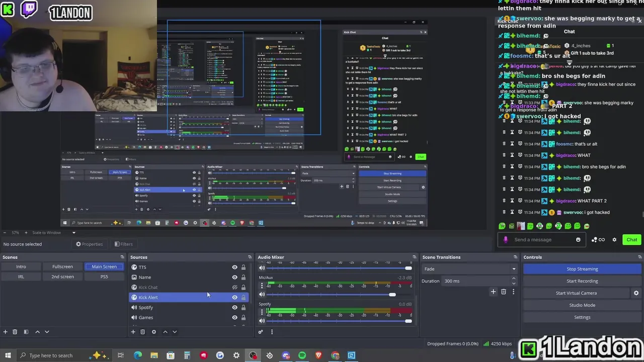
Task: Switch to the Fullscreen scene
Action: click(62, 267)
